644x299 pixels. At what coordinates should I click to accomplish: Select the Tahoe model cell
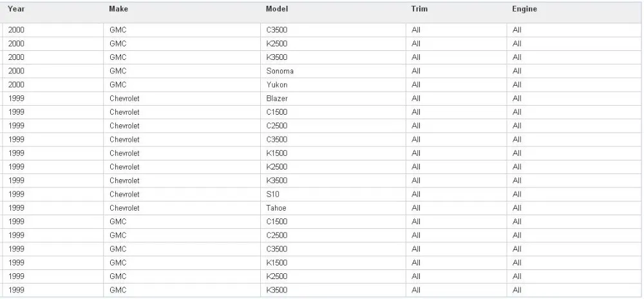coord(276,208)
